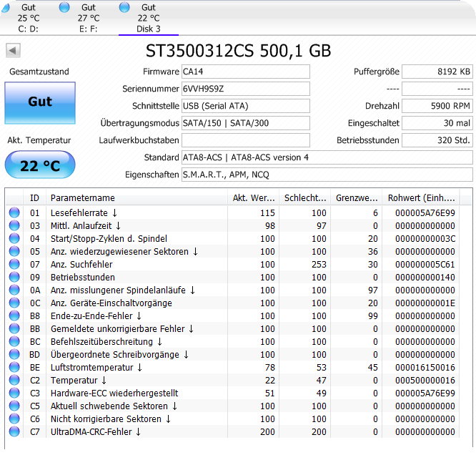Click status orb for Betriebsstunden attribute row
The image size is (476, 455).
(x=14, y=278)
